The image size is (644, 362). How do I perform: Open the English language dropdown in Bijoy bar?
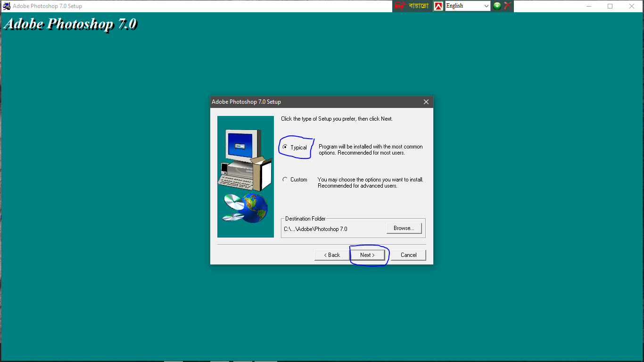click(x=468, y=6)
